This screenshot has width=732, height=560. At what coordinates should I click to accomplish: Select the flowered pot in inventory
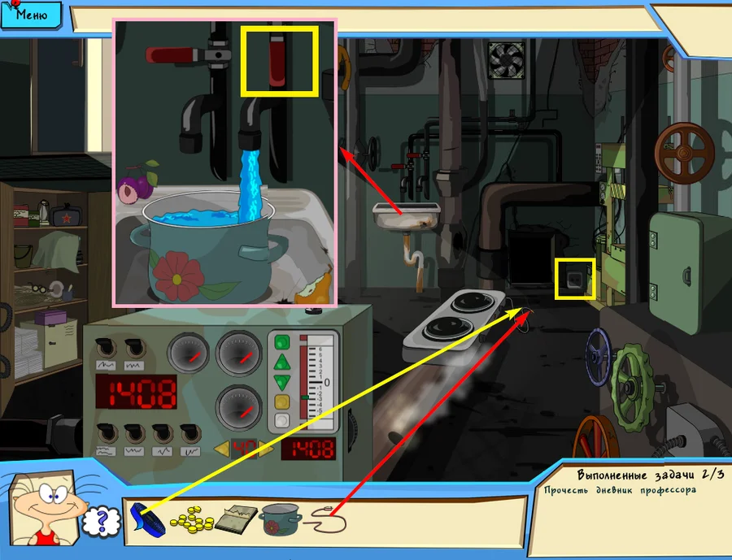tap(281, 519)
